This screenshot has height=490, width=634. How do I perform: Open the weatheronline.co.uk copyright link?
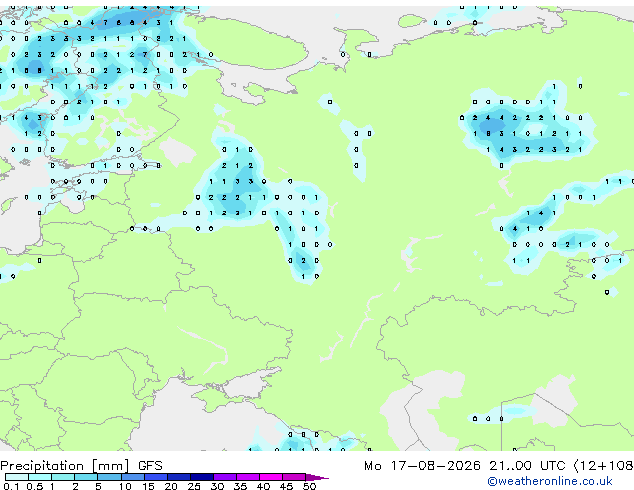click(550, 482)
